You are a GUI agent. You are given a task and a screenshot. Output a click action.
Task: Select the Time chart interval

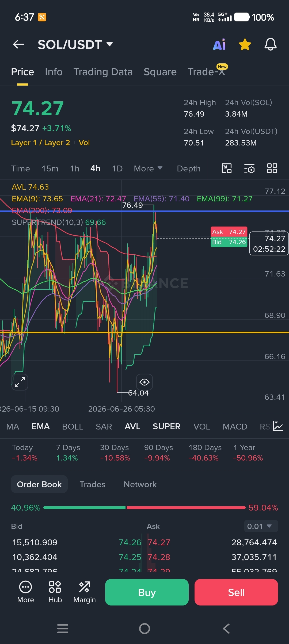[x=20, y=168]
